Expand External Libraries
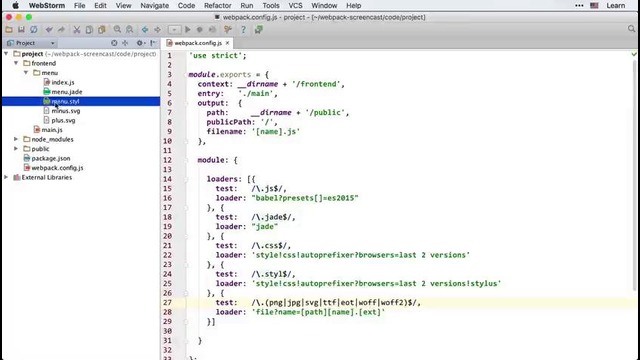The image size is (640, 360). [6, 177]
